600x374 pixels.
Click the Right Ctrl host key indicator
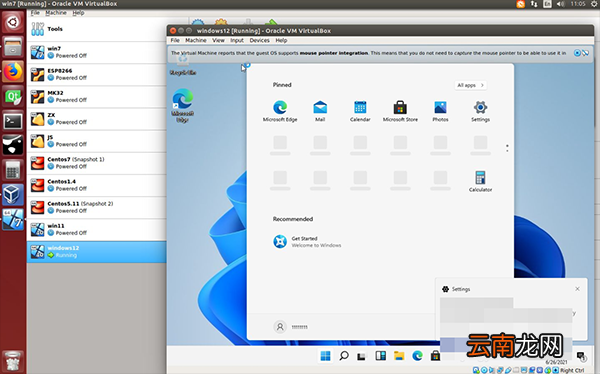tap(572, 370)
